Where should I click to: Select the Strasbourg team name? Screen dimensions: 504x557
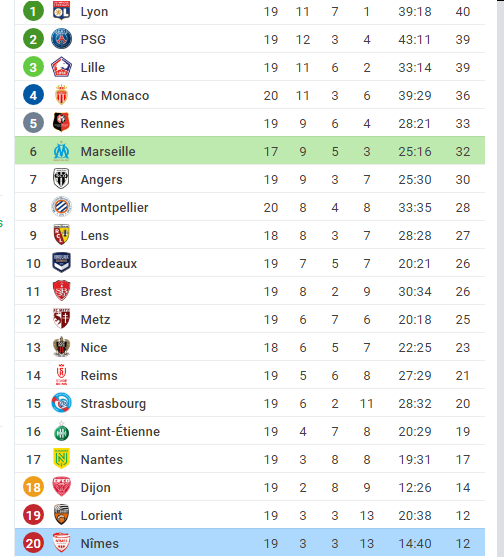point(113,404)
